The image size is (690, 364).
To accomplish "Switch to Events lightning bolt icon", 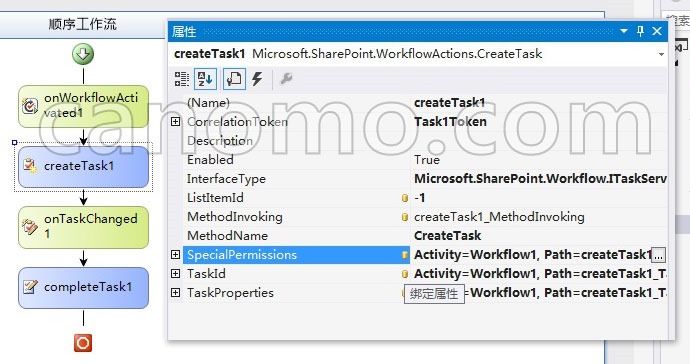I will pyautogui.click(x=257, y=79).
